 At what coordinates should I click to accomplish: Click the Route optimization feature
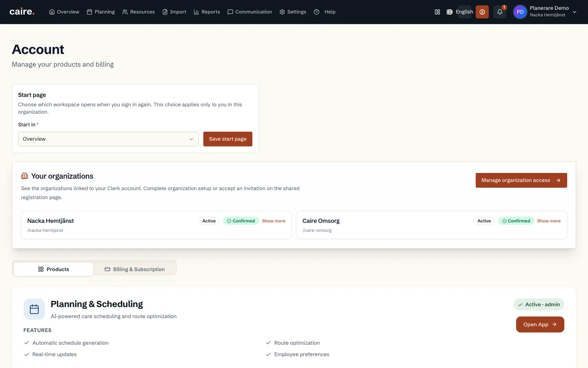click(297, 343)
